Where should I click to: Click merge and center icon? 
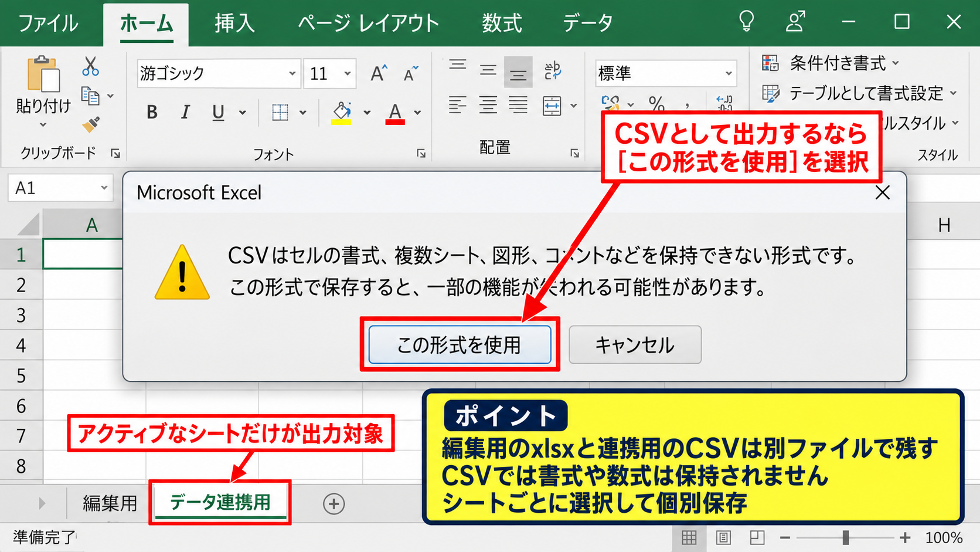point(552,106)
